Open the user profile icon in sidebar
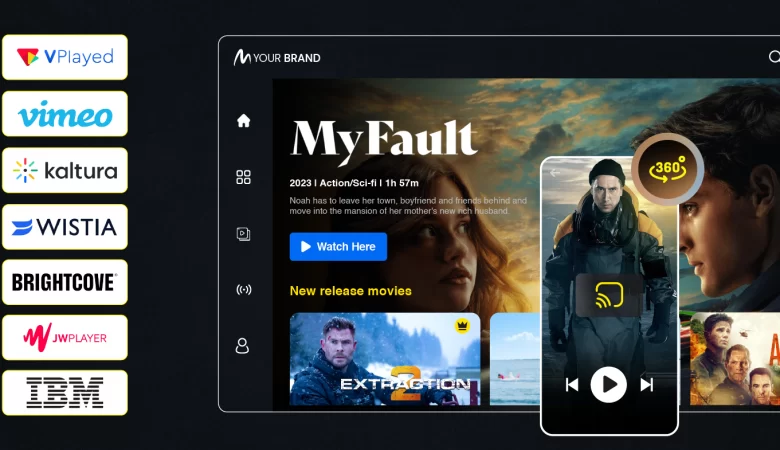This screenshot has height=450, width=780. (242, 346)
